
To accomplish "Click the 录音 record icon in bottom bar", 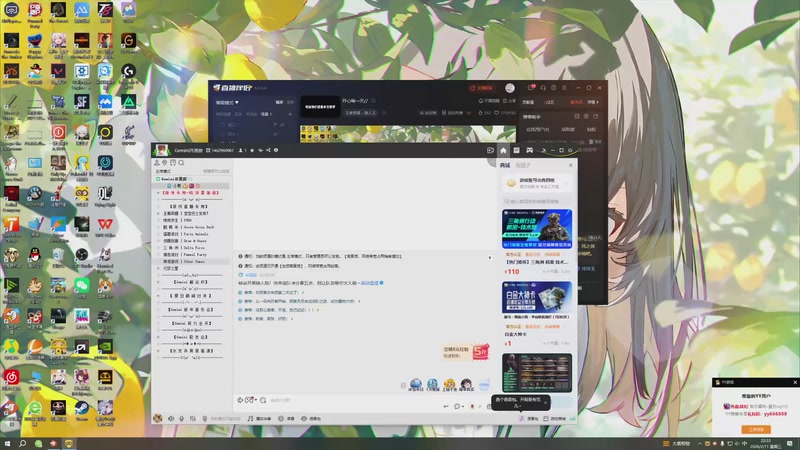I will point(287,418).
